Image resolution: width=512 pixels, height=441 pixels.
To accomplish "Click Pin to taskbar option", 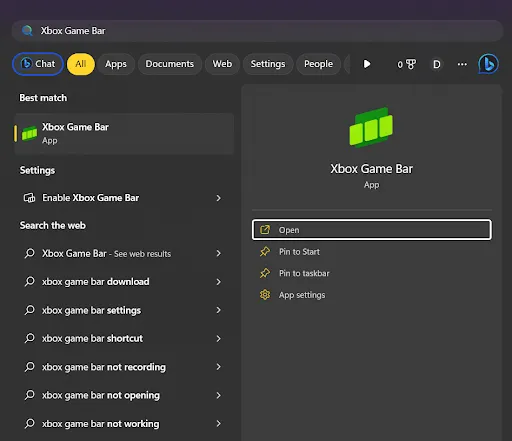I will pyautogui.click(x=372, y=273).
